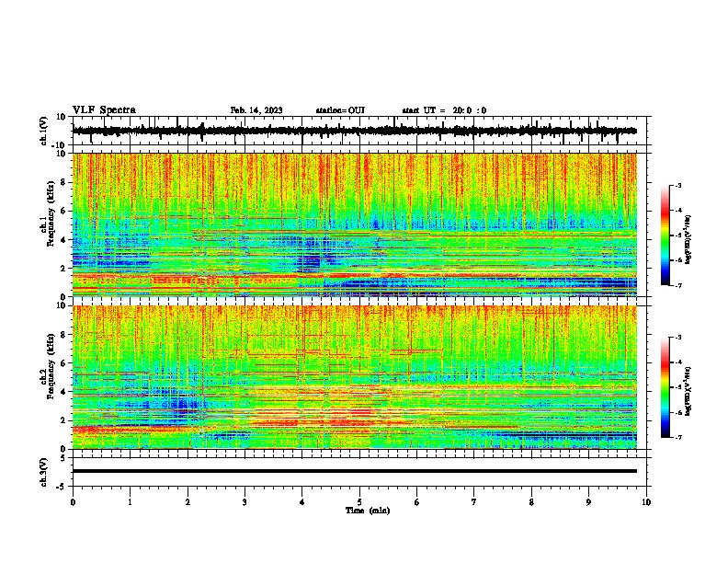The width and height of the screenshot is (728, 563).
Task: Click the "8" kHz tick on ch.1 spectrogram
Action: click(x=63, y=182)
